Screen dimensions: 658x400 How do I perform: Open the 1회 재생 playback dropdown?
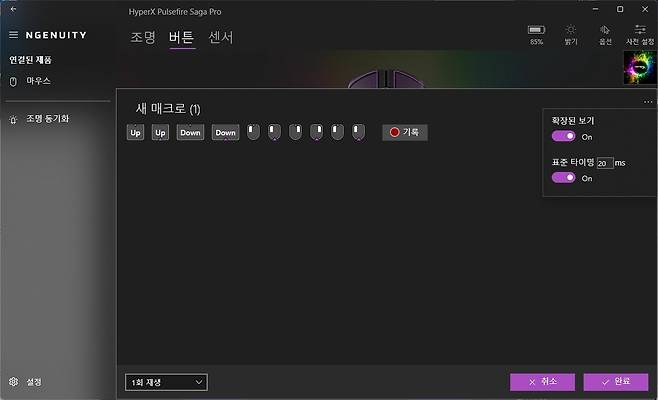pyautogui.click(x=166, y=382)
